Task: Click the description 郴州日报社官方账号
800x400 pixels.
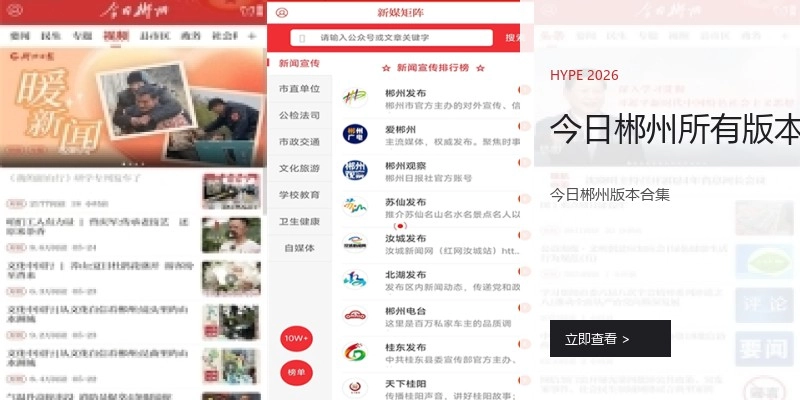Action: pyautogui.click(x=429, y=178)
